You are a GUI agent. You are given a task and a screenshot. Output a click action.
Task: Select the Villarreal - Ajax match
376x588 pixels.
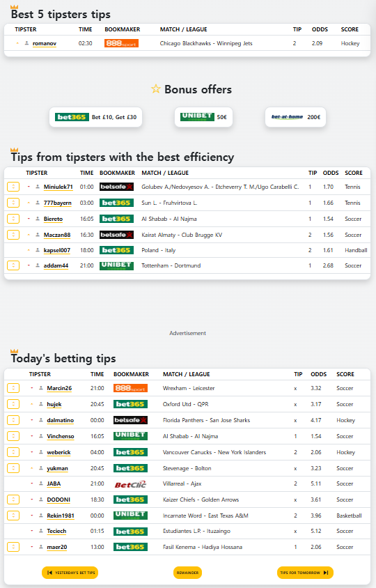(182, 483)
